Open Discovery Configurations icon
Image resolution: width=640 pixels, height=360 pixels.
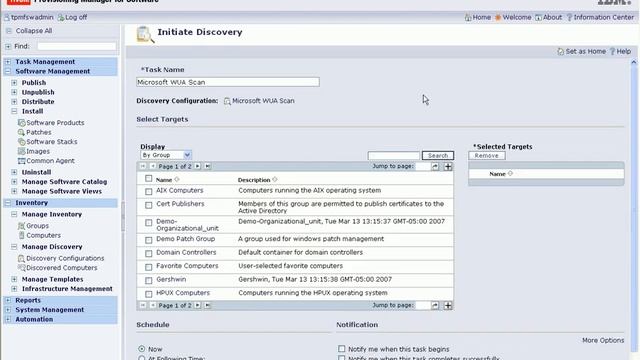click(x=21, y=258)
